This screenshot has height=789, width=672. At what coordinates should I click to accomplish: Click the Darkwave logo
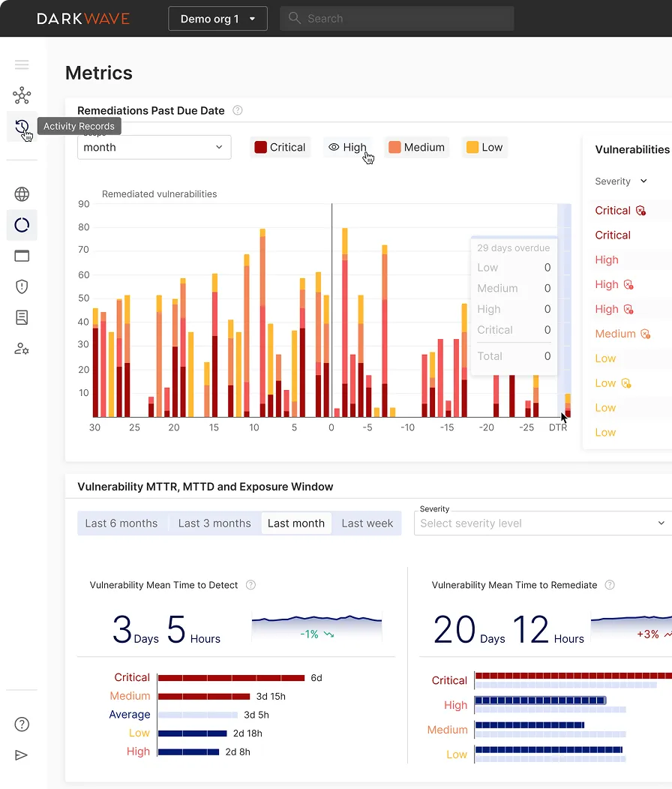tap(83, 19)
